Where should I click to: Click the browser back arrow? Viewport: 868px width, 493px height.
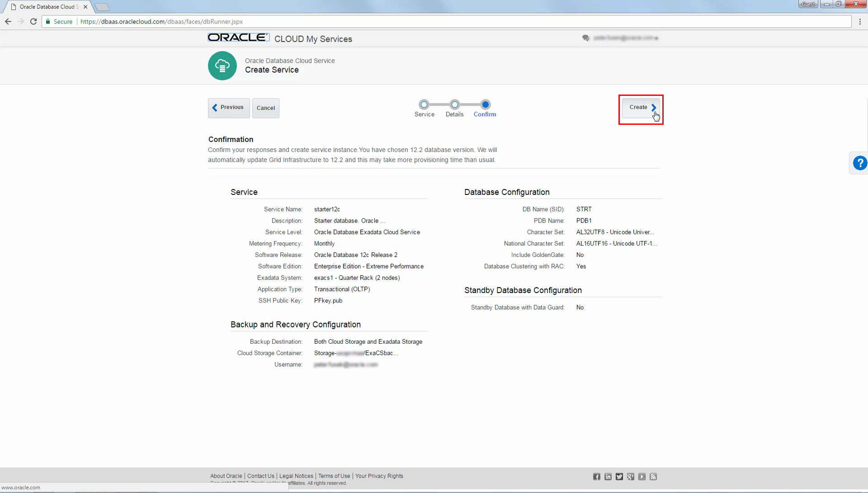click(8, 21)
